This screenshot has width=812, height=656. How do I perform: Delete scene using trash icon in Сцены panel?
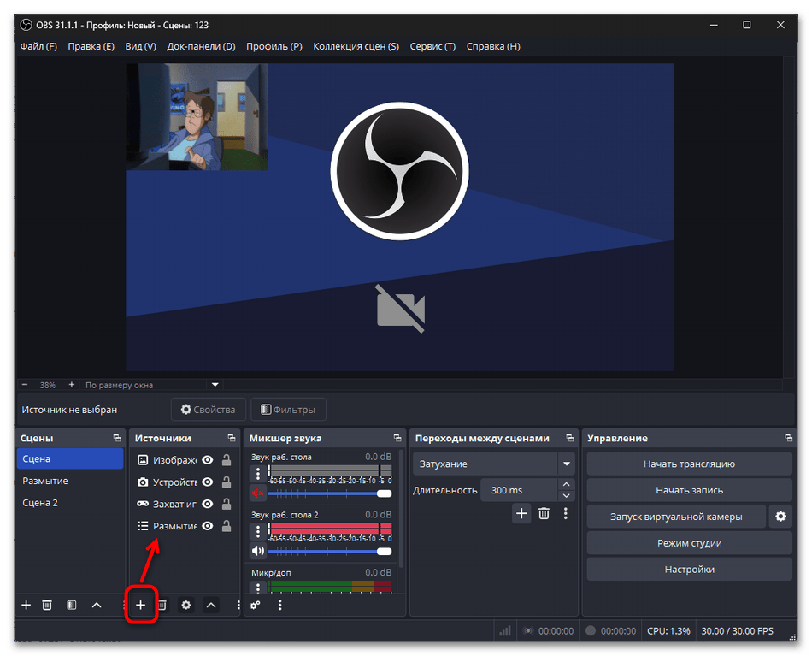coord(48,605)
